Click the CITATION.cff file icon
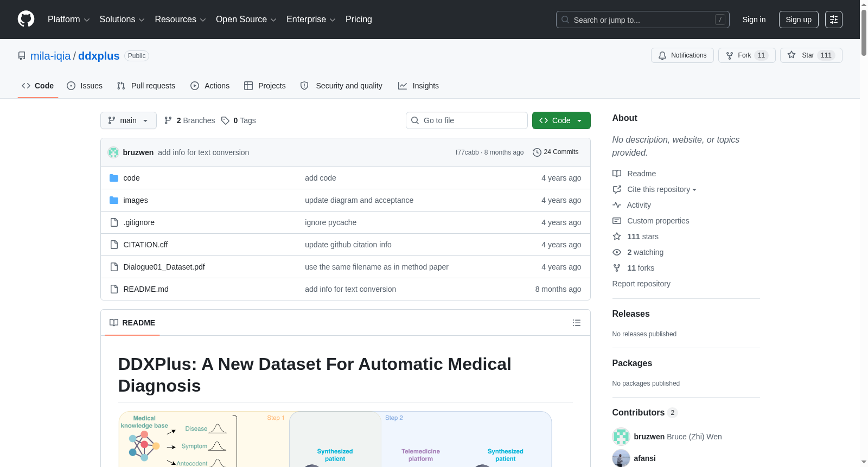 point(114,245)
